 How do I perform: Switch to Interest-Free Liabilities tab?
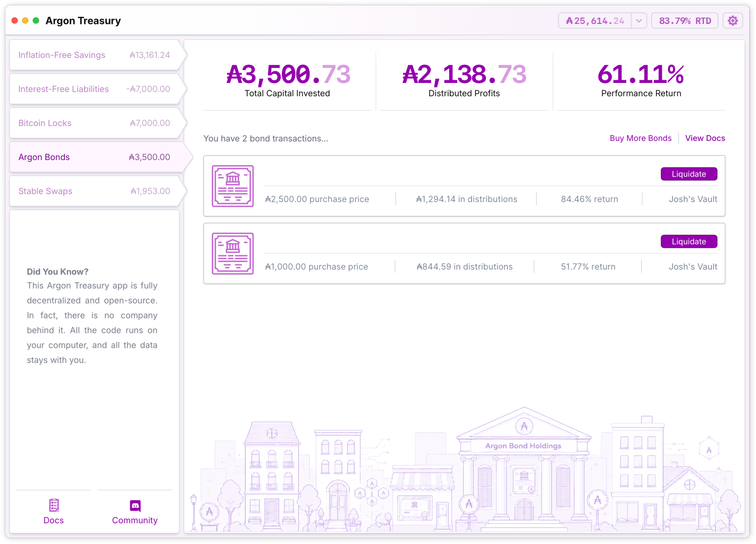(95, 89)
